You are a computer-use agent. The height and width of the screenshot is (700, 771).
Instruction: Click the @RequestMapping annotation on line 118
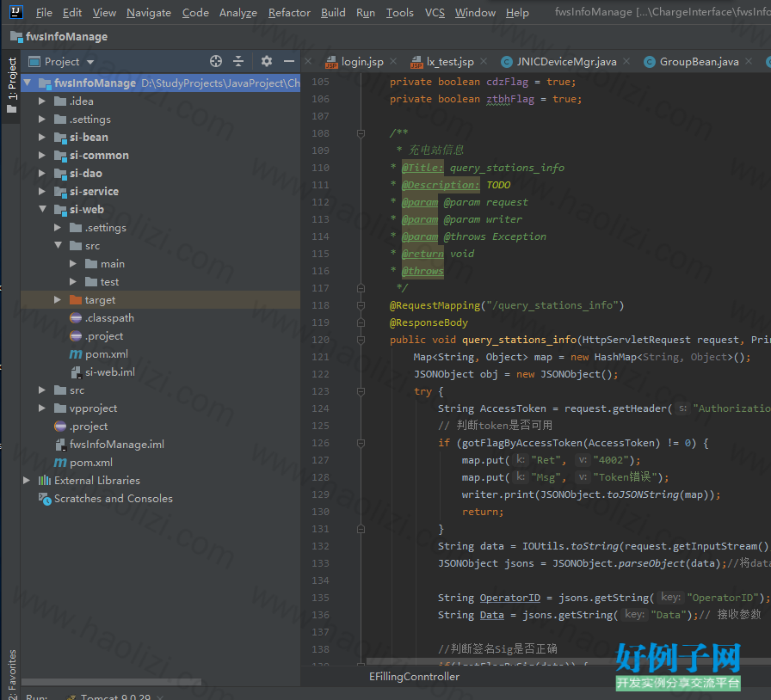435,305
